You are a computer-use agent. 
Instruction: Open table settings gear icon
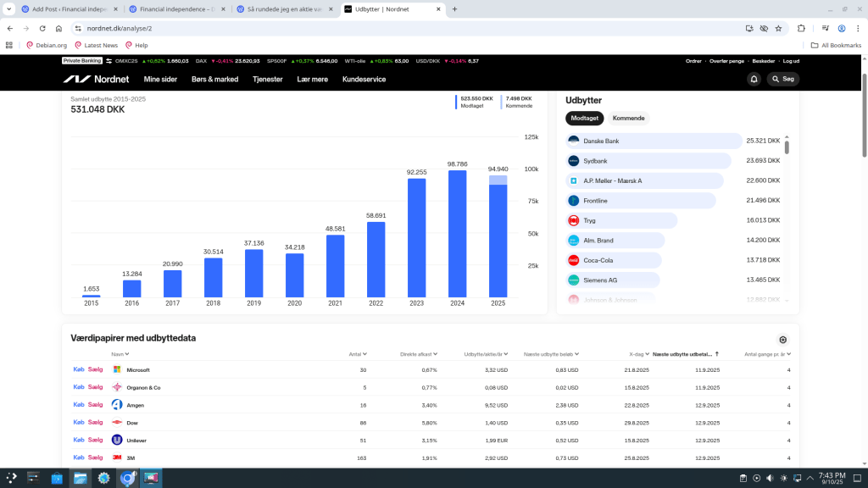coord(782,340)
